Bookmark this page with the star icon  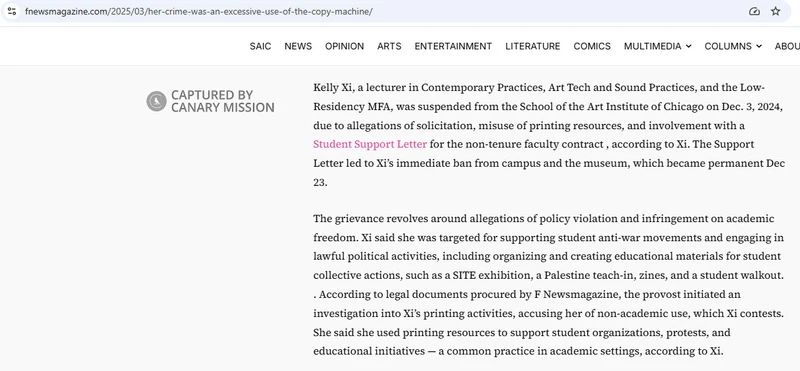point(776,11)
